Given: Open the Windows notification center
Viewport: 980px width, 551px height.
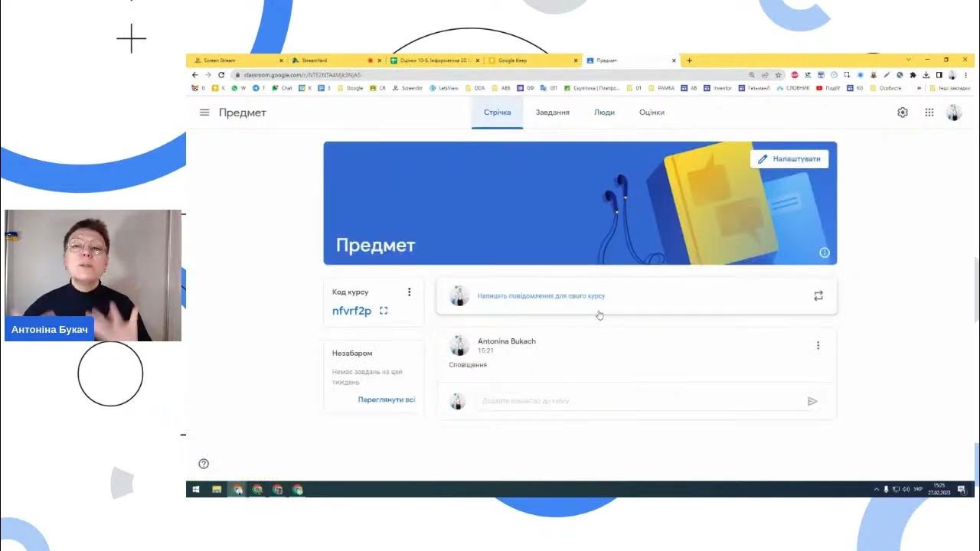Looking at the screenshot, I should pyautogui.click(x=962, y=490).
